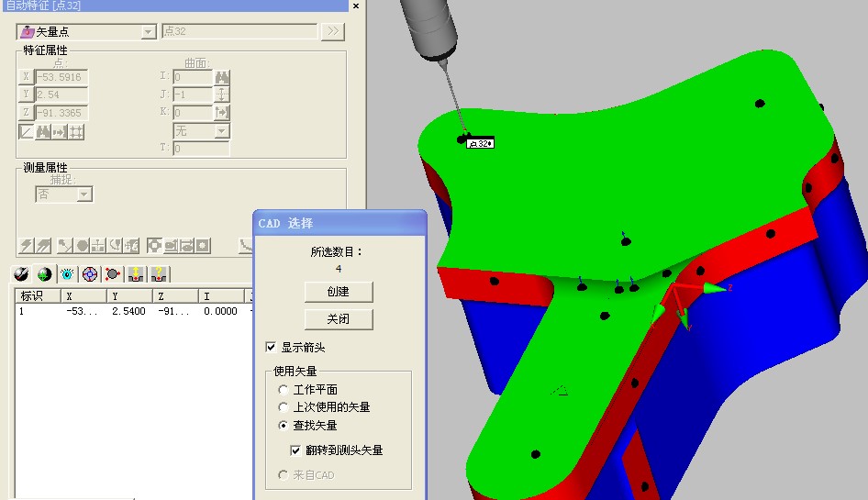Click the yellow question mark probe icon
The width and height of the screenshot is (868, 500).
158,273
